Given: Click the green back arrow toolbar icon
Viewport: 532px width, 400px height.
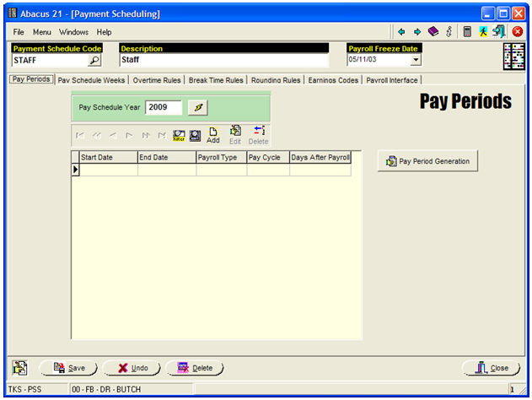Looking at the screenshot, I should 401,31.
